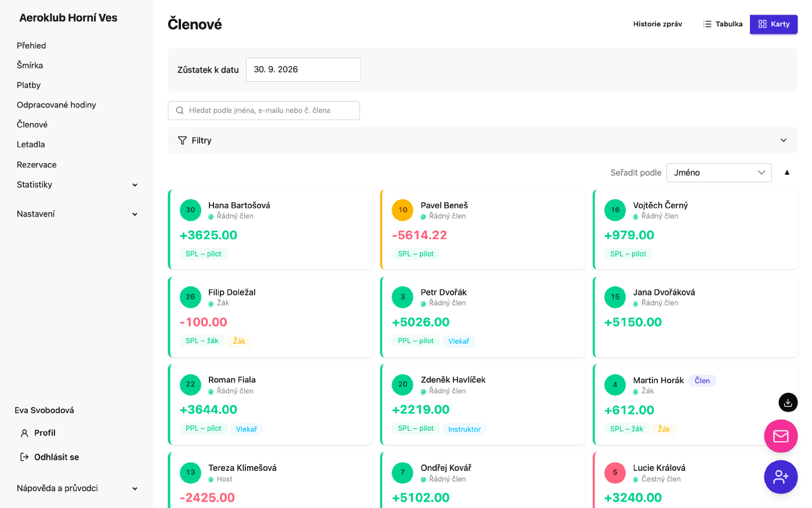This screenshot has width=812, height=508.
Task: Click the funnel icon beside Filtry
Action: coord(182,140)
